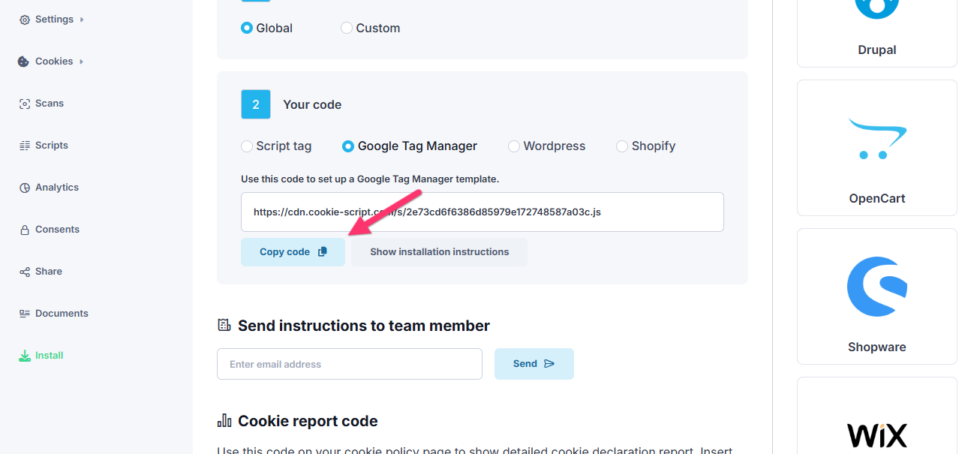Click the icon beside Send instructions heading

click(x=224, y=326)
